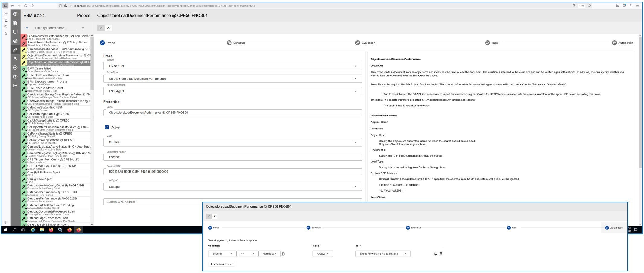Select Schedule step in Automation overlay panel
This screenshot has height=273, width=644.
click(x=314, y=228)
